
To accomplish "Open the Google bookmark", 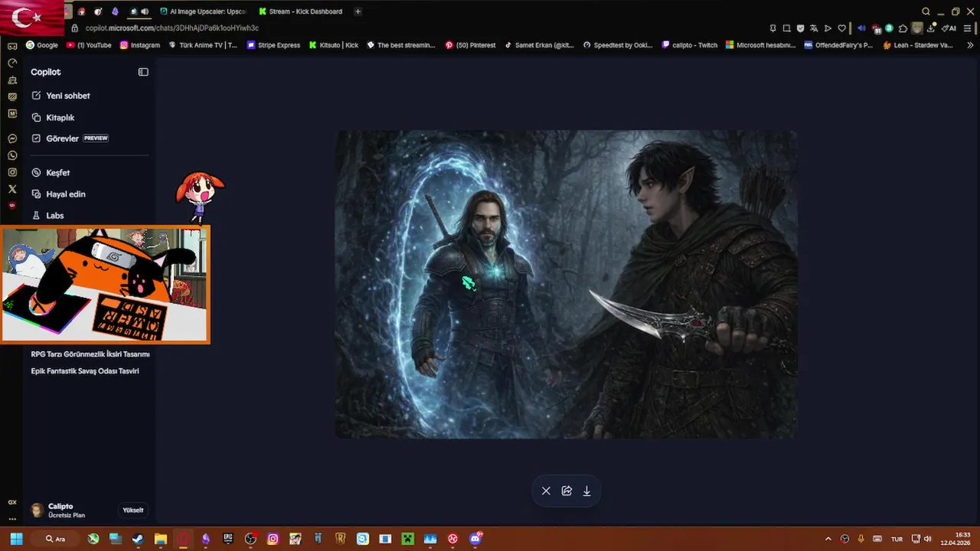I will pyautogui.click(x=42, y=45).
